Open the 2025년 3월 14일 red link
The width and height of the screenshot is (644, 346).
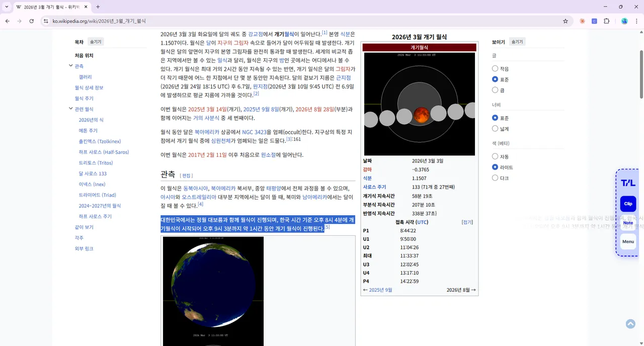pyautogui.click(x=207, y=109)
